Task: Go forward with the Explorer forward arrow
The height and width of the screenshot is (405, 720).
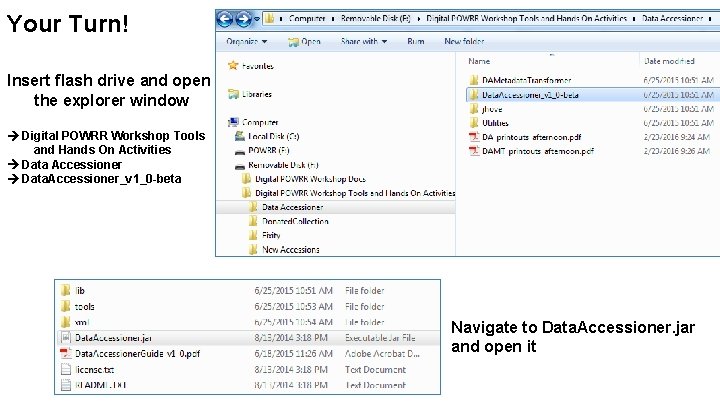Action: (243, 19)
